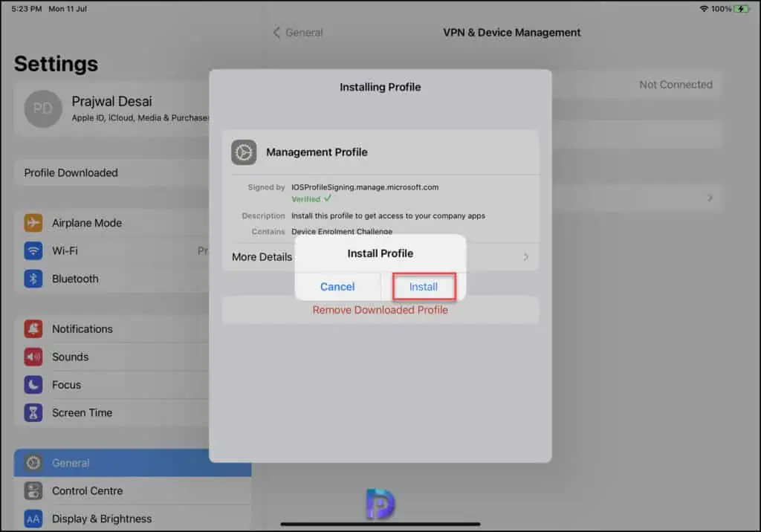Tap the home indicator bar

click(x=380, y=525)
